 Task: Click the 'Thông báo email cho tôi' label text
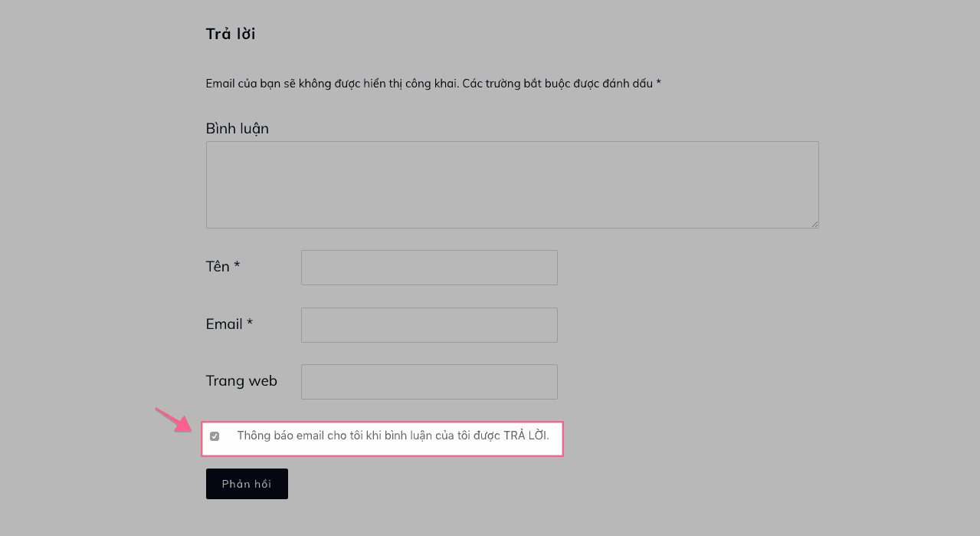coord(368,436)
